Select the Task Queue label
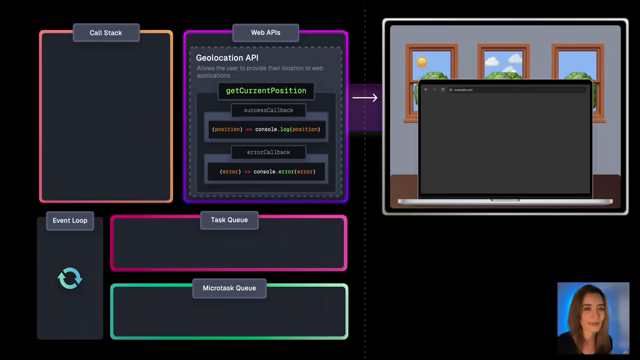The height and width of the screenshot is (360, 640). (x=229, y=220)
